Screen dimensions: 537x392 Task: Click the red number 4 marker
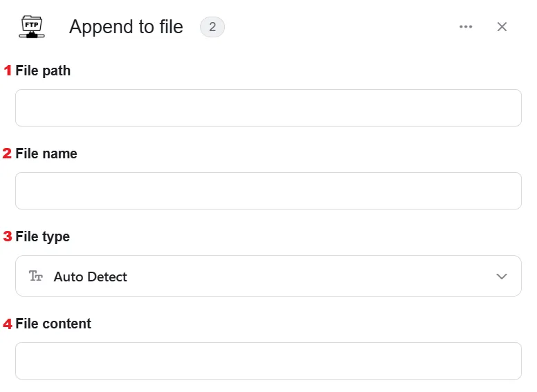[8, 324]
